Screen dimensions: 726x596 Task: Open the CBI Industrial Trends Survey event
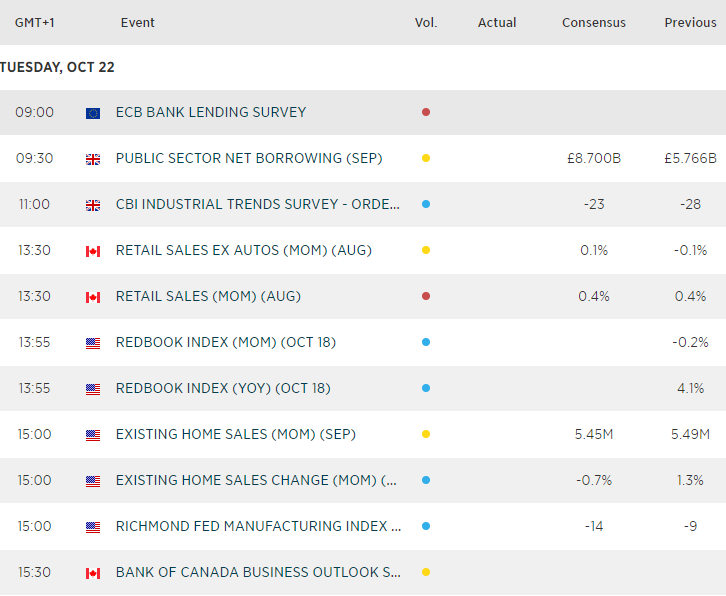[258, 204]
